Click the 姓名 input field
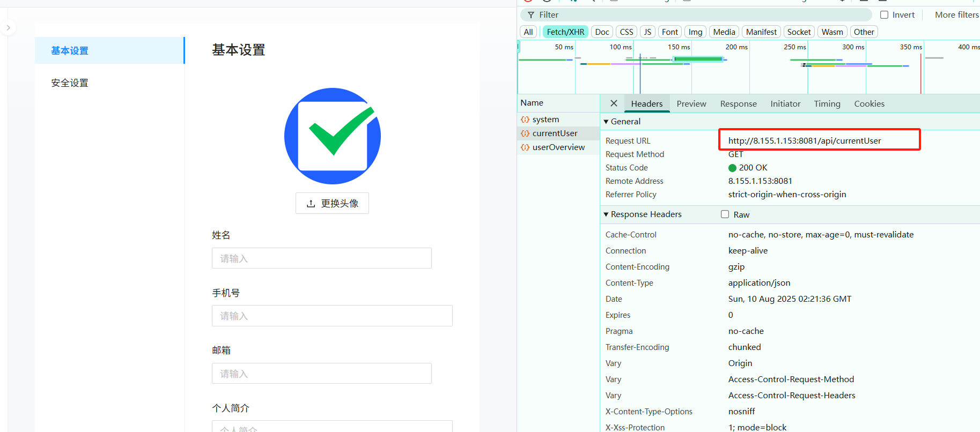Viewport: 980px width, 432px height. pyautogui.click(x=321, y=258)
